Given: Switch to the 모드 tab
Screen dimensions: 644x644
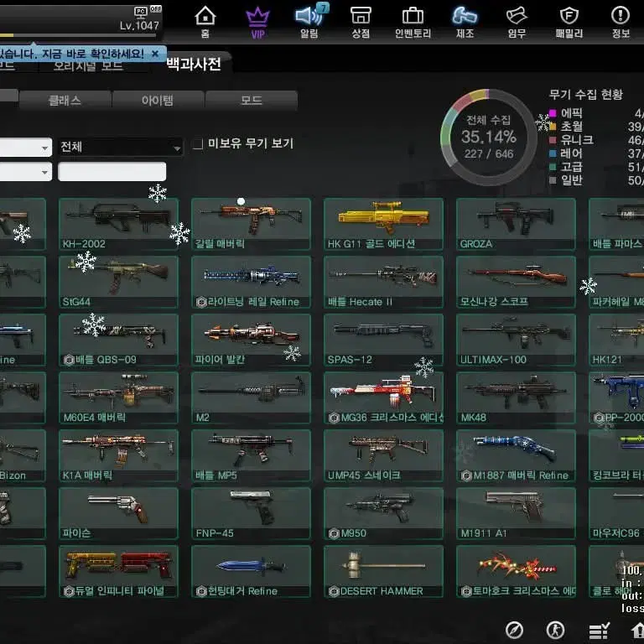Looking at the screenshot, I should click(x=252, y=101).
